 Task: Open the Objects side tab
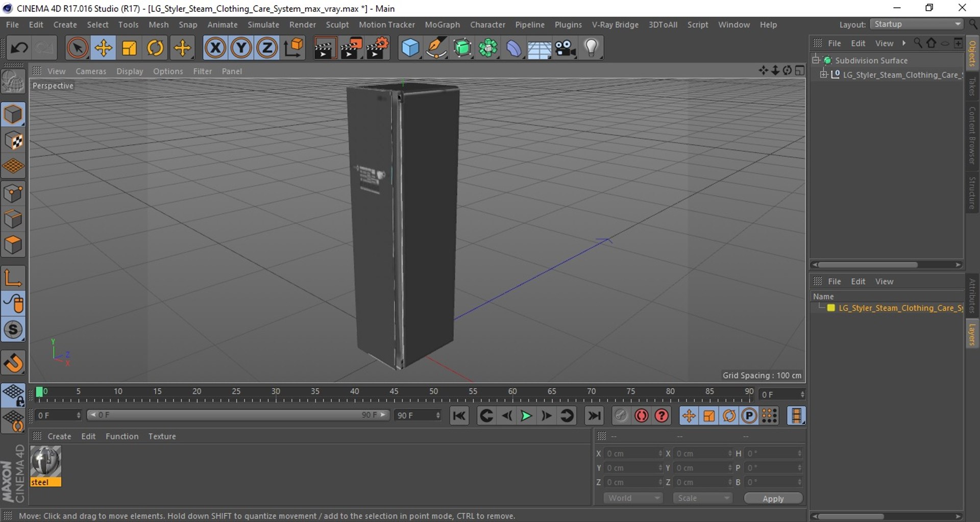(972, 54)
